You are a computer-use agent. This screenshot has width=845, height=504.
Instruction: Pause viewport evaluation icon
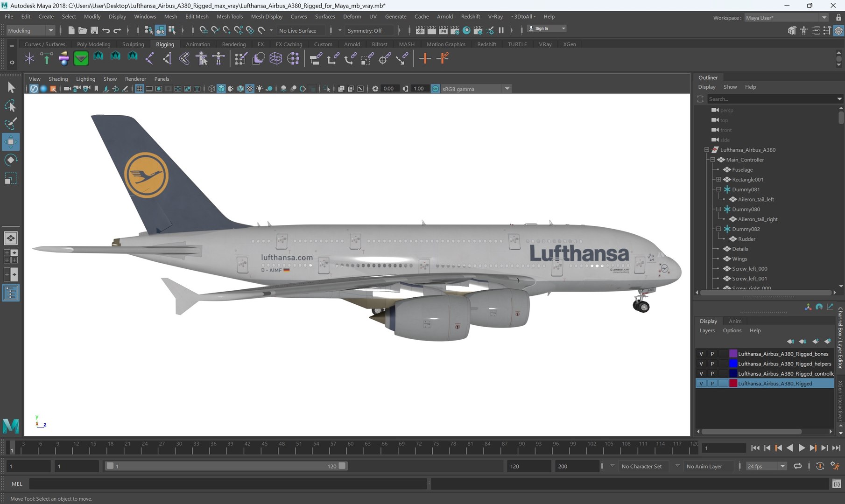pyautogui.click(x=501, y=30)
